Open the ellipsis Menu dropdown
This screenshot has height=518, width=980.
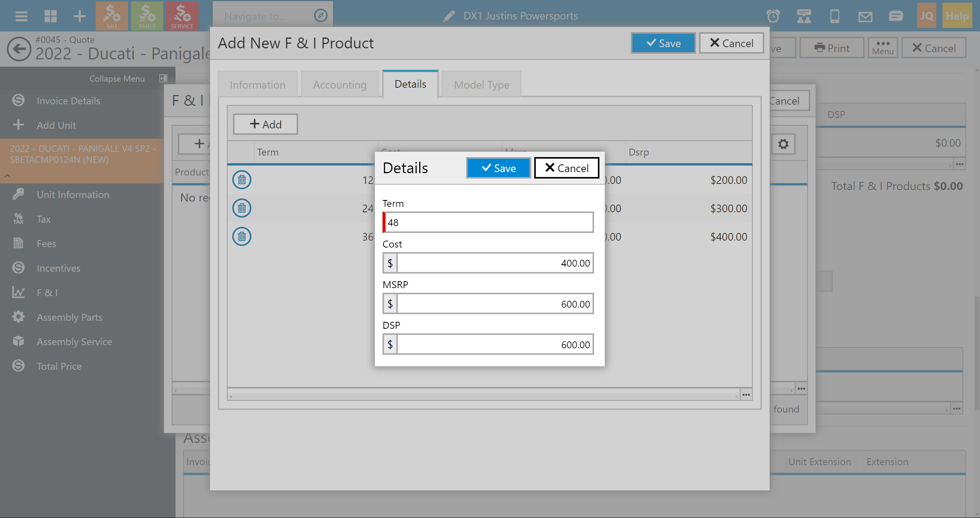(x=883, y=48)
